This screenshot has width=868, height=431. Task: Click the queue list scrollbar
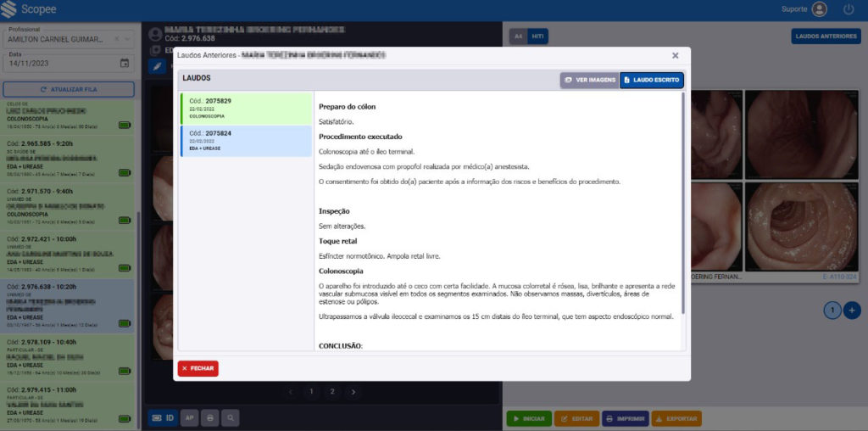click(138, 322)
